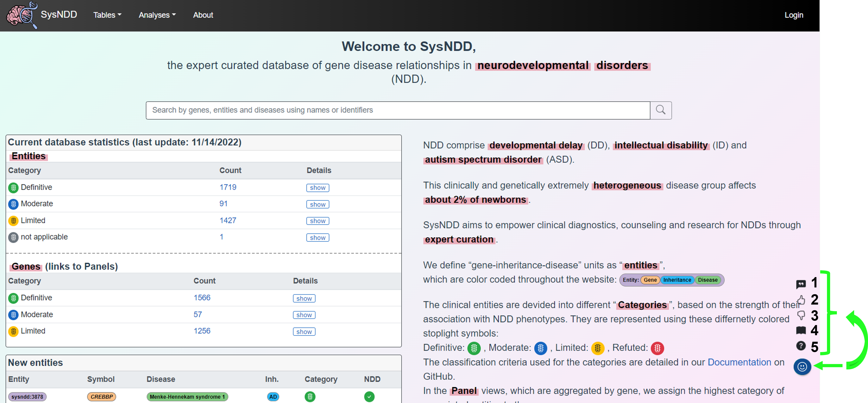Image resolution: width=868 pixels, height=403 pixels.
Task: Click the Disease pill in Entity legend
Action: (x=708, y=280)
